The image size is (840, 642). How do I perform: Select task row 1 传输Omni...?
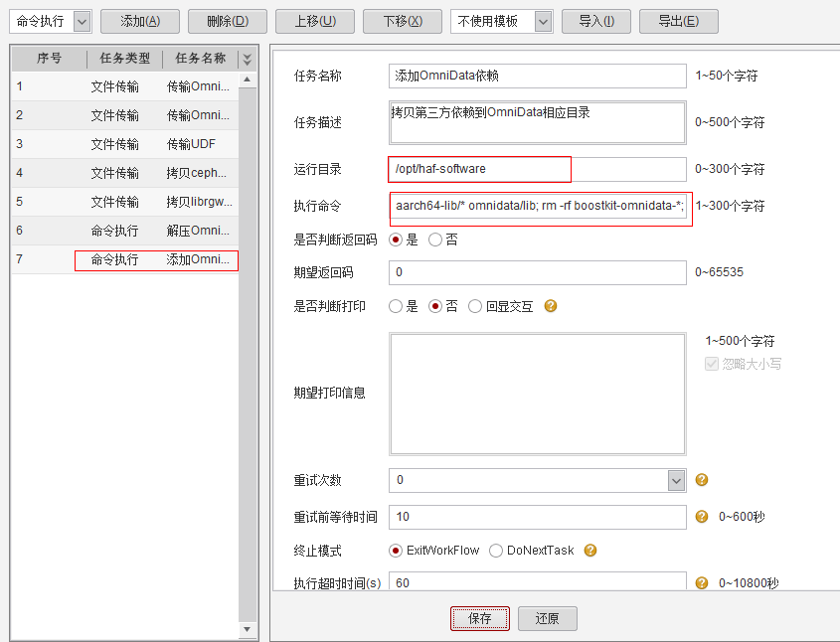(x=125, y=86)
